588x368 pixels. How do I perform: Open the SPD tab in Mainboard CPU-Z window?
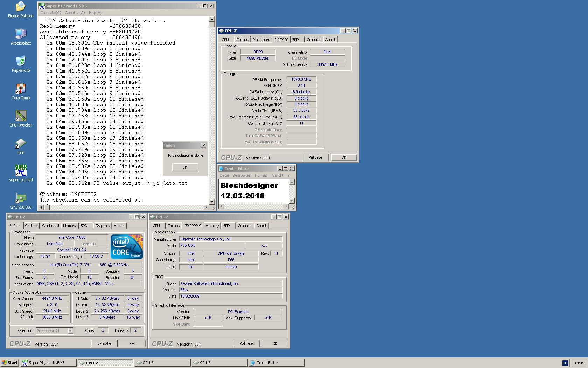pos(226,226)
